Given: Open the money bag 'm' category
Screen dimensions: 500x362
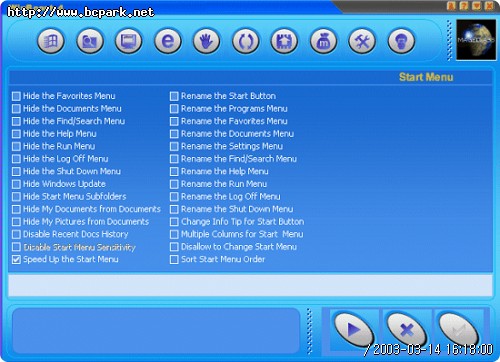Looking at the screenshot, I should 323,42.
